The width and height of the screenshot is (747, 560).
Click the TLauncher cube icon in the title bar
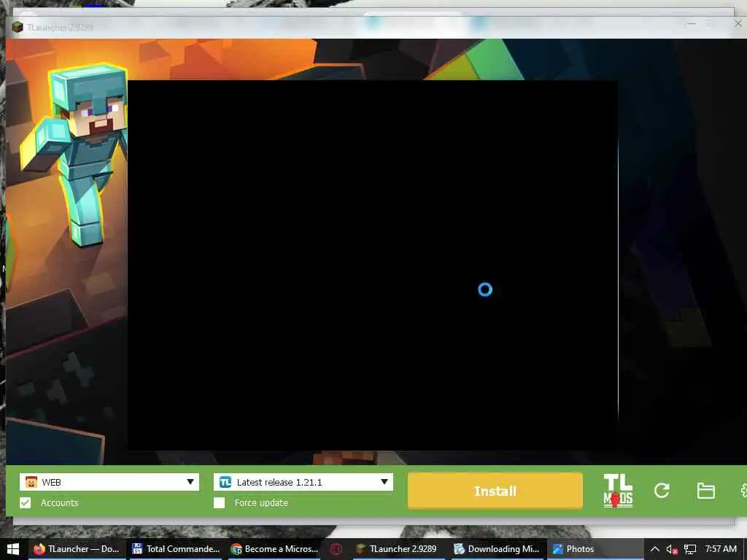(18, 27)
